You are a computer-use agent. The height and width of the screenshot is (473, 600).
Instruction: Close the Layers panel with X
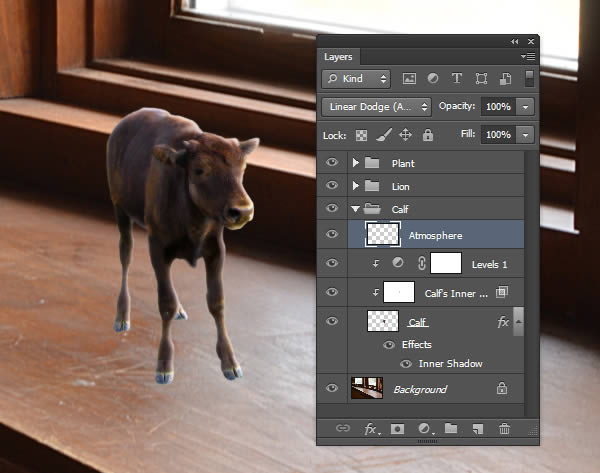tap(531, 41)
